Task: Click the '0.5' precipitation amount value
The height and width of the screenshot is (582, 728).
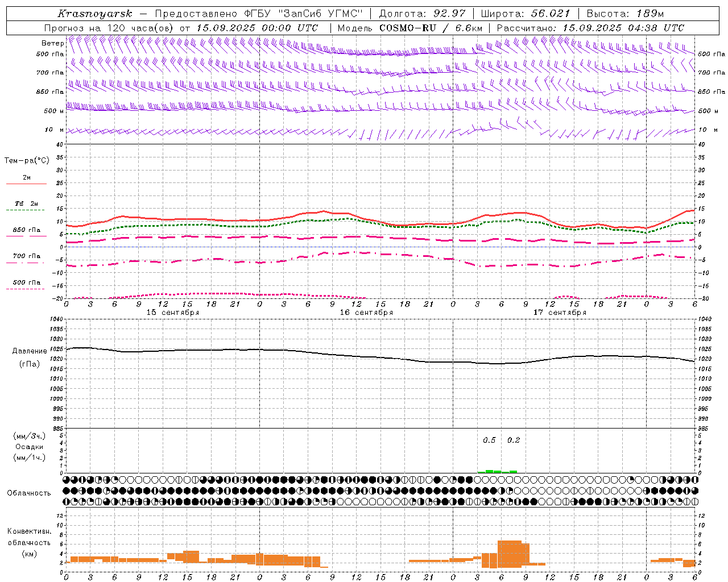Action: point(489,440)
